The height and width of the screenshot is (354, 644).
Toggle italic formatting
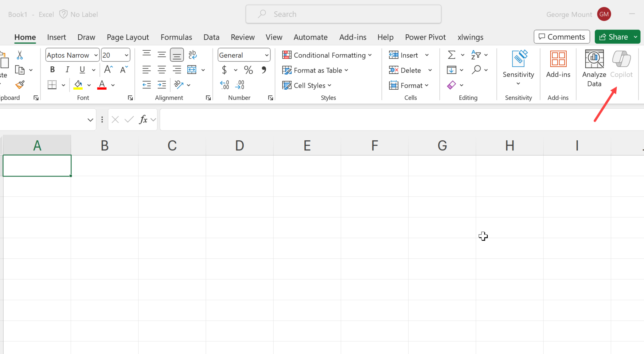tap(67, 70)
